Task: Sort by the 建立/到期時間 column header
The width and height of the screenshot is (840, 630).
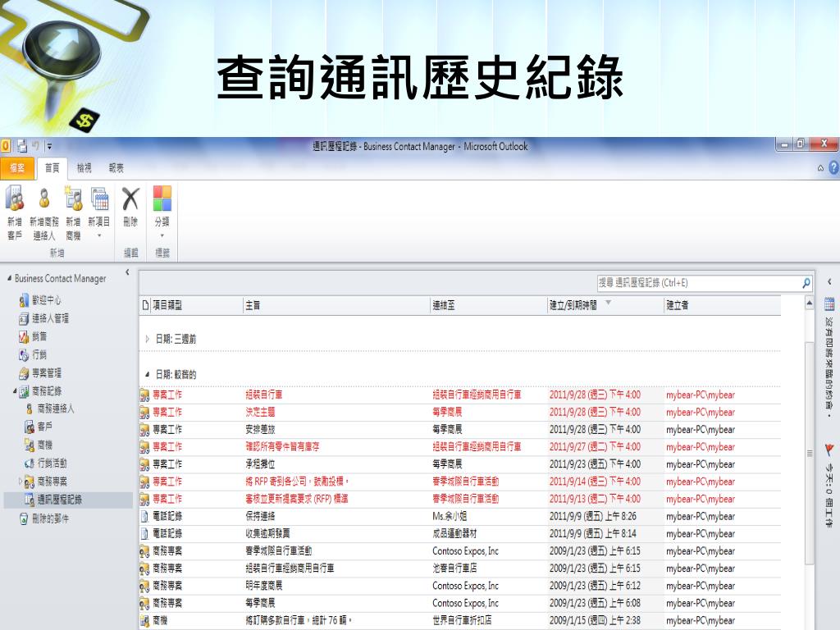Action: pyautogui.click(x=605, y=305)
